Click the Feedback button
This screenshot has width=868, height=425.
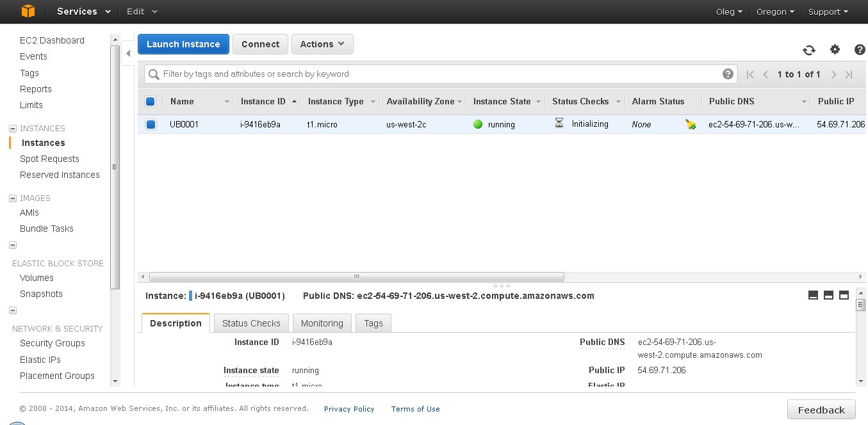tap(821, 410)
